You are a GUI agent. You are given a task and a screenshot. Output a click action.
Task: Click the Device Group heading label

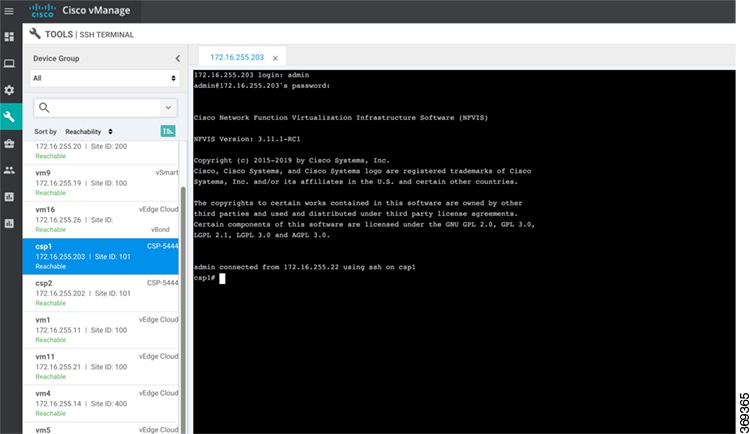(x=56, y=58)
